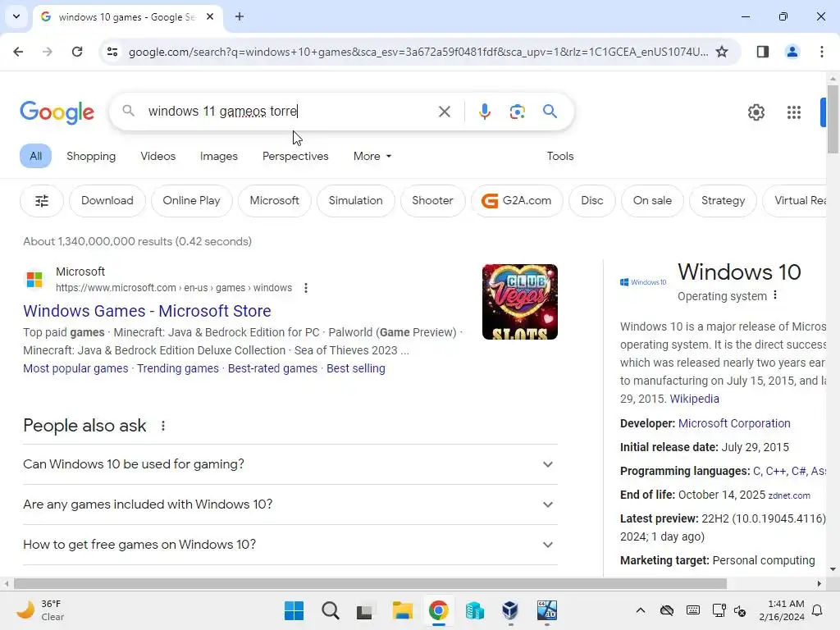Open Google apps grid
840x630 pixels.
click(x=793, y=112)
